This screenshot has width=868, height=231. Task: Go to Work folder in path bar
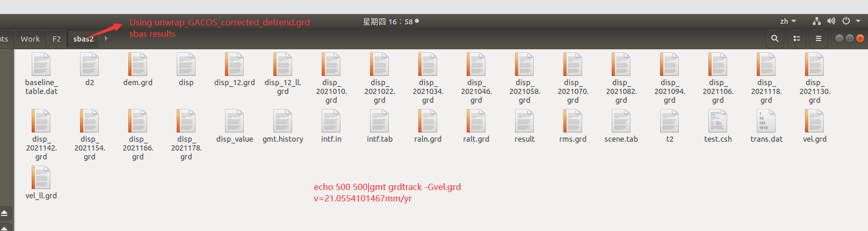pos(30,39)
